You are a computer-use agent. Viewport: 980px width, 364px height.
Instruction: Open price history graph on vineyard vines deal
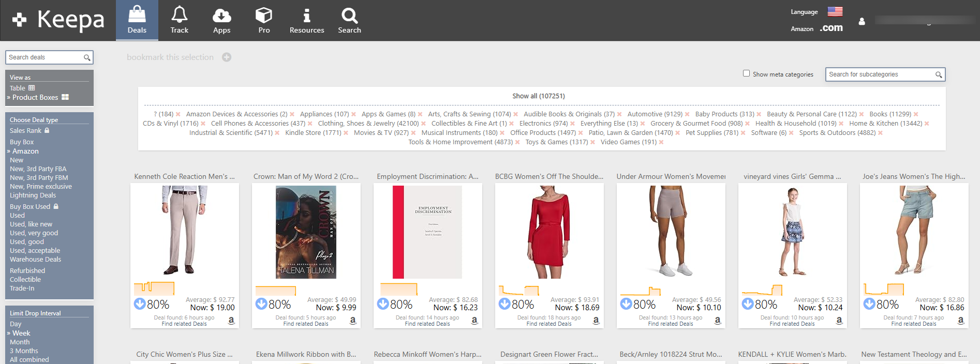click(x=762, y=290)
